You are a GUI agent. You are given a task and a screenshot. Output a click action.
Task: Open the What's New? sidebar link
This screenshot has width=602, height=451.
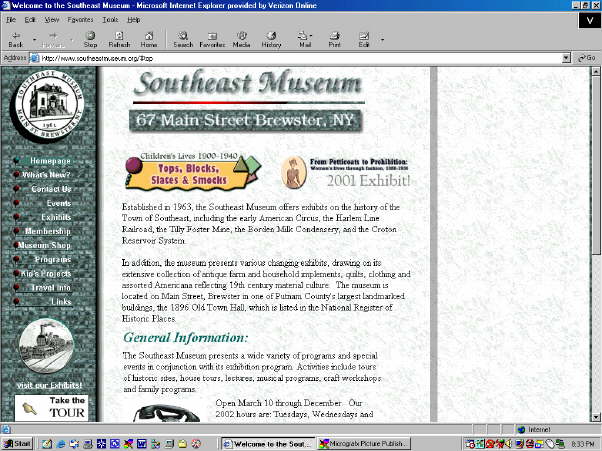pos(46,175)
